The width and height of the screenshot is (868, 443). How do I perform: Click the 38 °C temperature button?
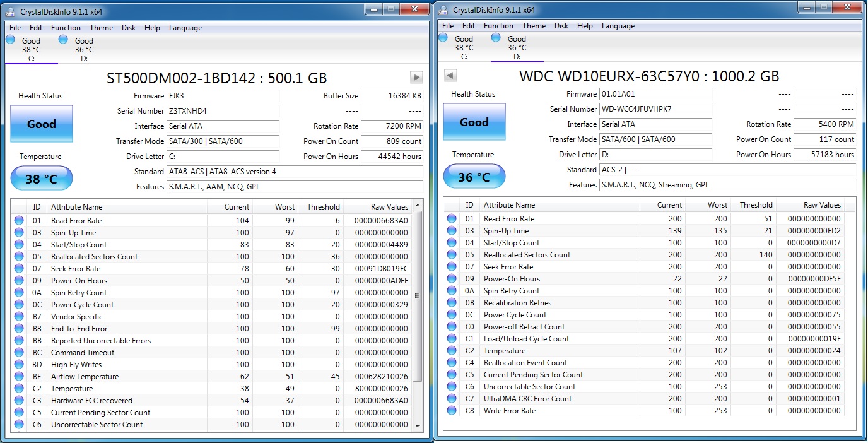pos(42,179)
